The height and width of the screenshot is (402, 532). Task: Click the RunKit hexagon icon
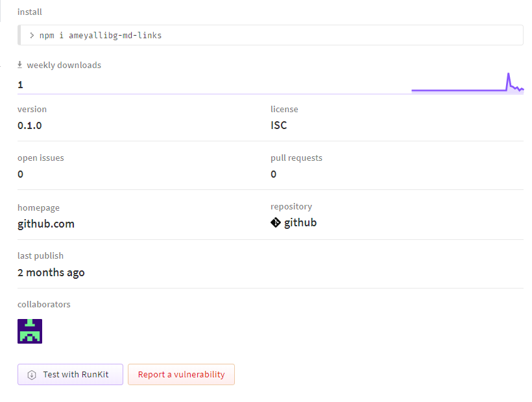click(31, 375)
